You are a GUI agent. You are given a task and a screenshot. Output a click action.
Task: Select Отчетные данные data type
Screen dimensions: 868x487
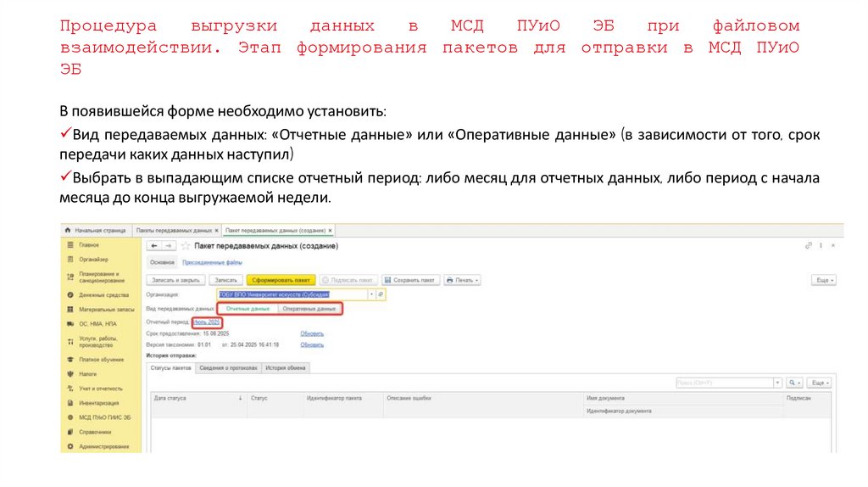click(248, 309)
